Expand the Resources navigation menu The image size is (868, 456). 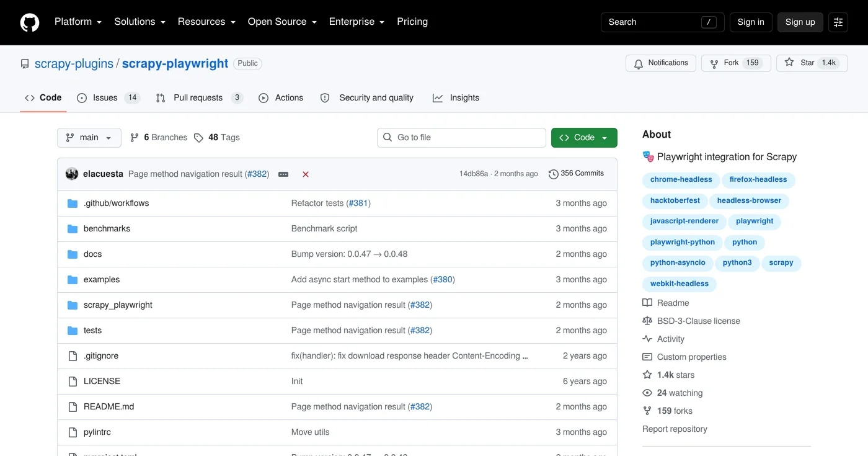click(206, 22)
